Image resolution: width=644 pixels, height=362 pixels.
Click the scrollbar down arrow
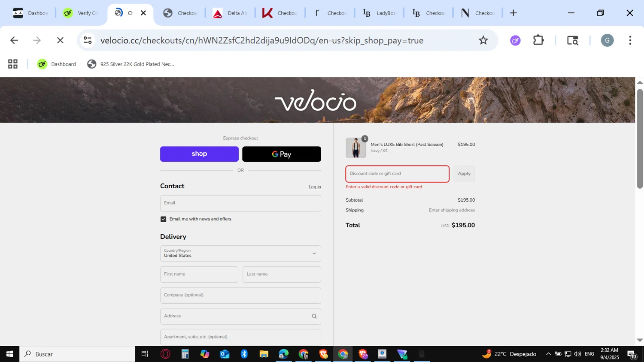click(x=640, y=340)
